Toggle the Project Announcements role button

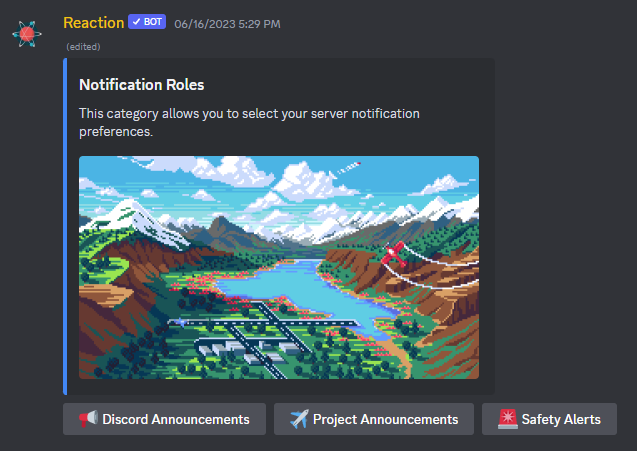[374, 419]
